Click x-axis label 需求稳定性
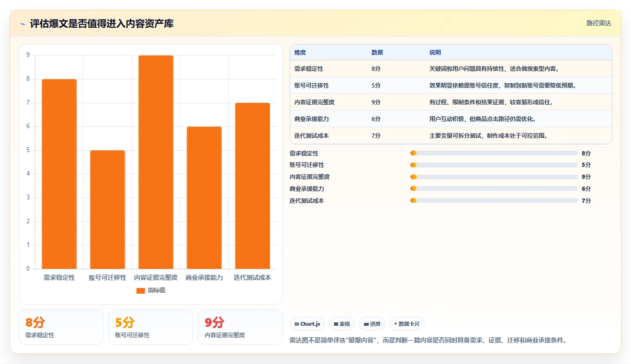 (x=59, y=277)
